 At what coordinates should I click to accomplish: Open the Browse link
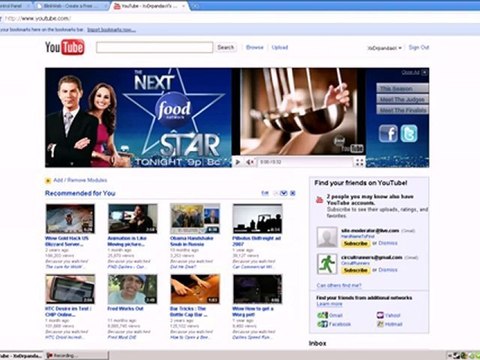click(255, 47)
